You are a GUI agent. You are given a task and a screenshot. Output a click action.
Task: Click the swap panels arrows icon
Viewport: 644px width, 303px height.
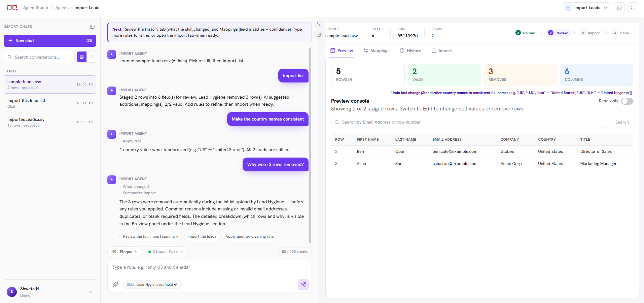319,24
